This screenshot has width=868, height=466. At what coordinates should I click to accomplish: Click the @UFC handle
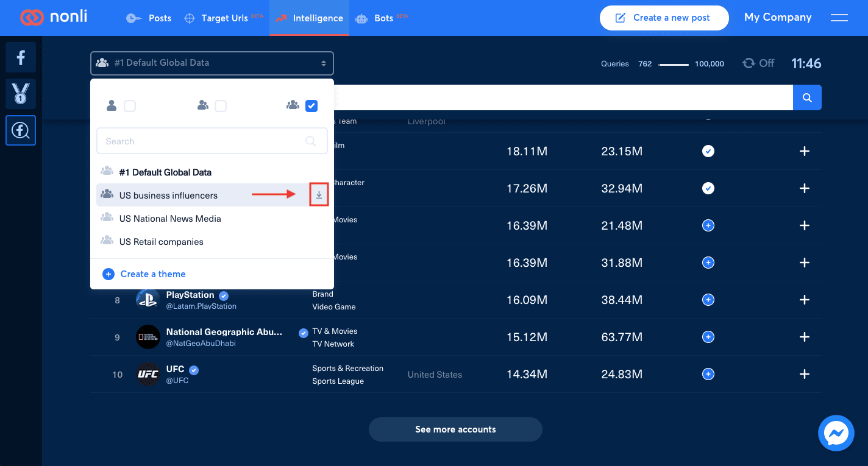point(177,381)
